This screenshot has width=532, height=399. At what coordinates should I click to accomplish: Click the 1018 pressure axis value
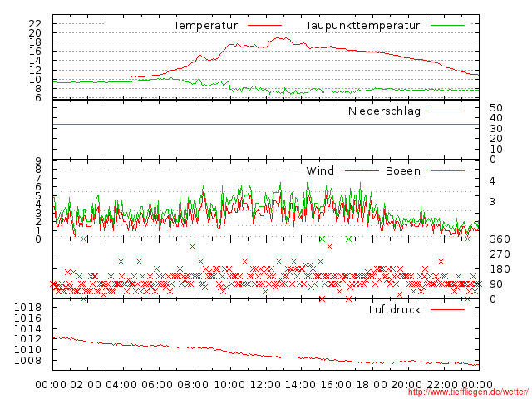click(x=27, y=308)
